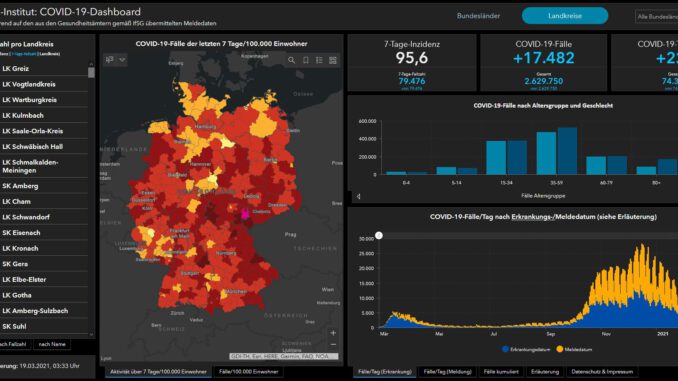This screenshot has height=381, width=678.
Task: Select LK Elbe-Elster in the list
Action: 44,279
